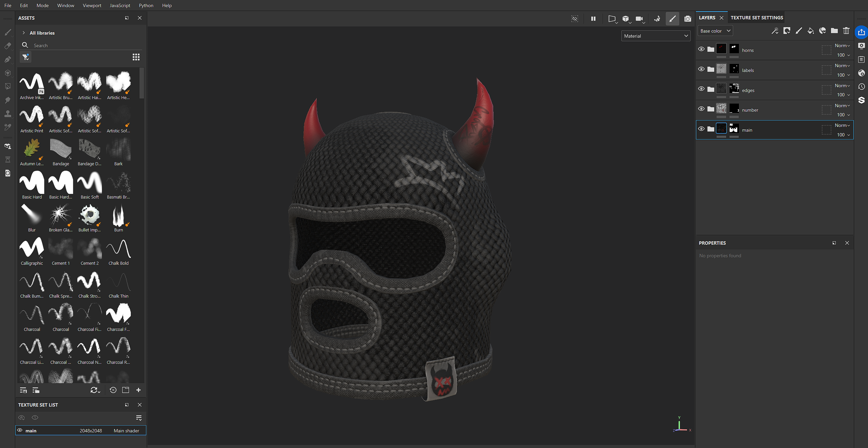Expand the All libraries tree
The height and width of the screenshot is (448, 868).
23,33
